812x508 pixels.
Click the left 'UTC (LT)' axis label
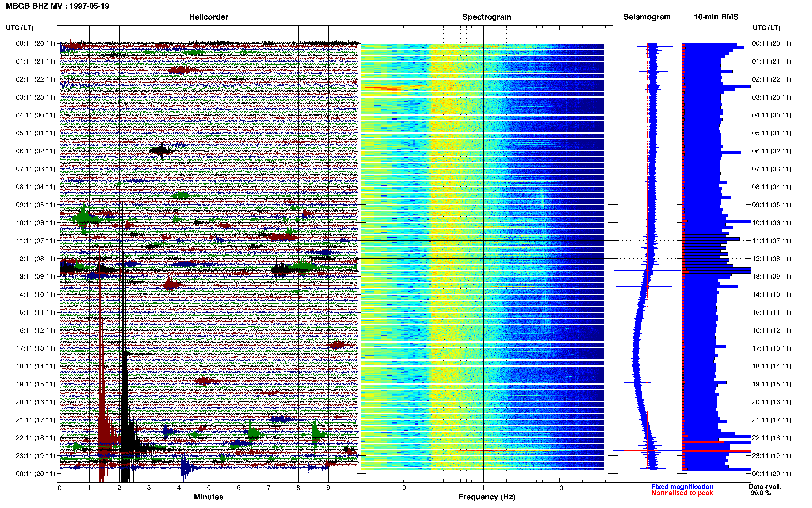[19, 28]
